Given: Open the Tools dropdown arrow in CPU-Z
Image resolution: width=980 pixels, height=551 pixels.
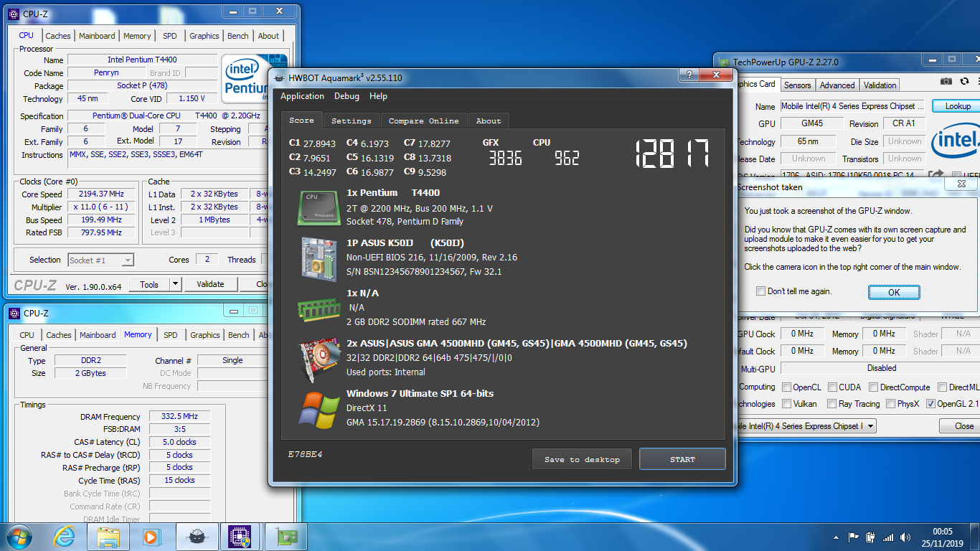Looking at the screenshot, I should click(176, 284).
